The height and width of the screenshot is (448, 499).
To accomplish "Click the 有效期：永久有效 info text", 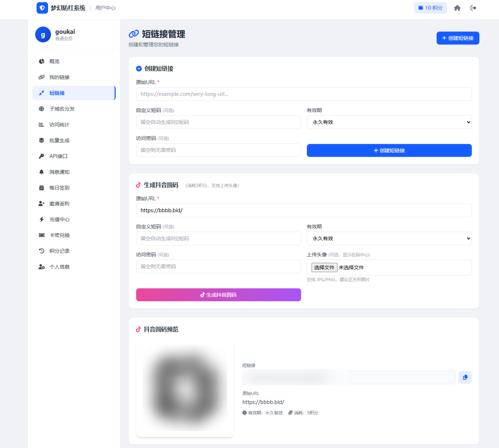I will (263, 413).
